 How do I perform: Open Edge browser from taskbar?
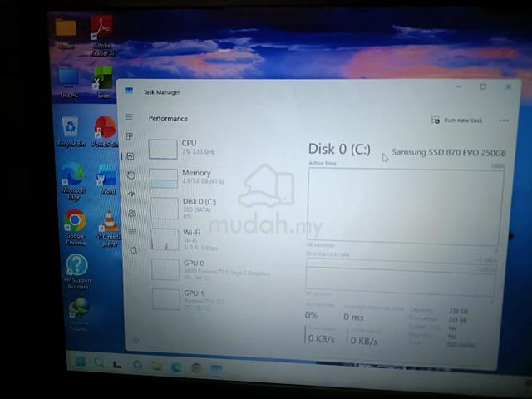(176, 367)
